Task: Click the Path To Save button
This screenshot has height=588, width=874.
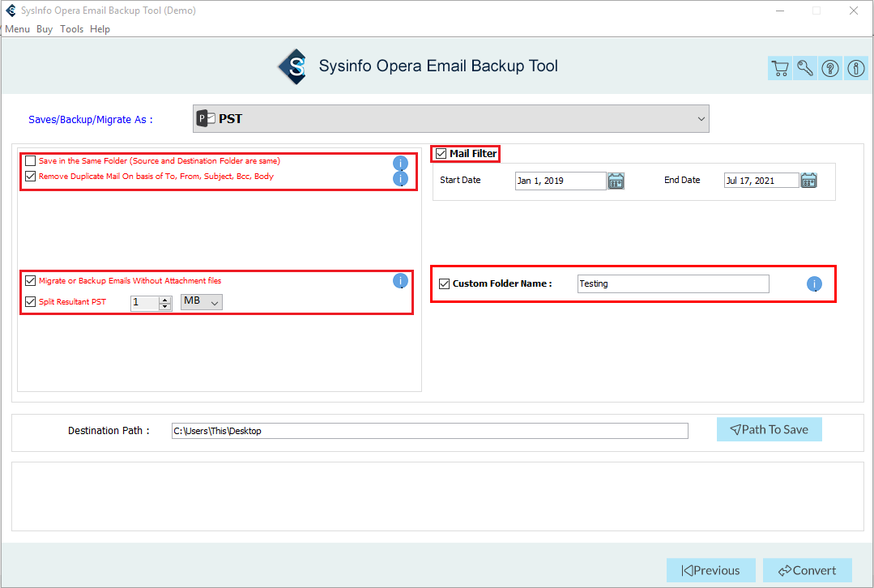Action: tap(770, 430)
